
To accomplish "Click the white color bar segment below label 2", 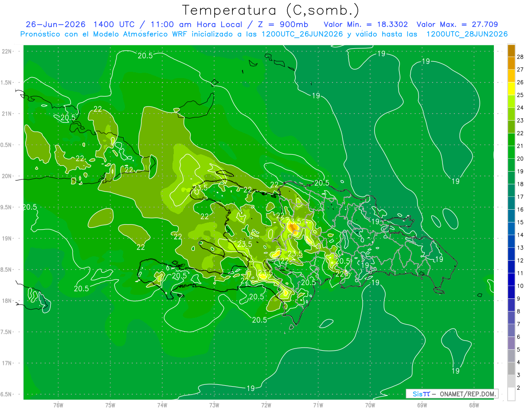I will point(511,394).
